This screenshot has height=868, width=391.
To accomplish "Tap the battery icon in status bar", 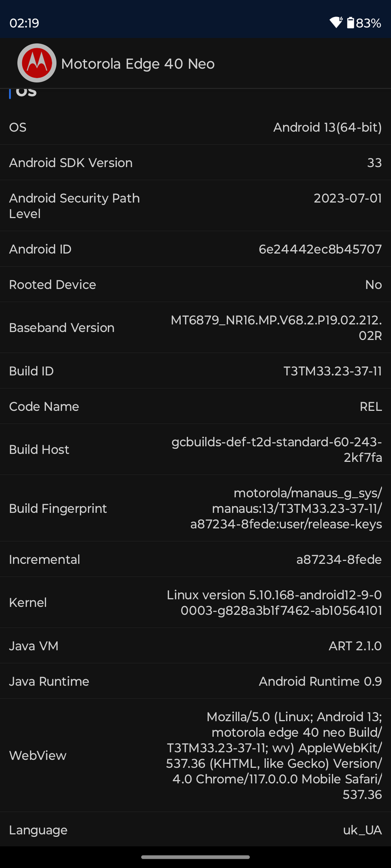I will click(x=351, y=23).
